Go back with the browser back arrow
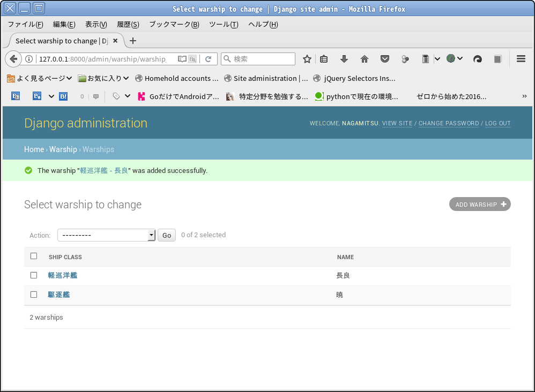The height and width of the screenshot is (392, 535). [13, 59]
